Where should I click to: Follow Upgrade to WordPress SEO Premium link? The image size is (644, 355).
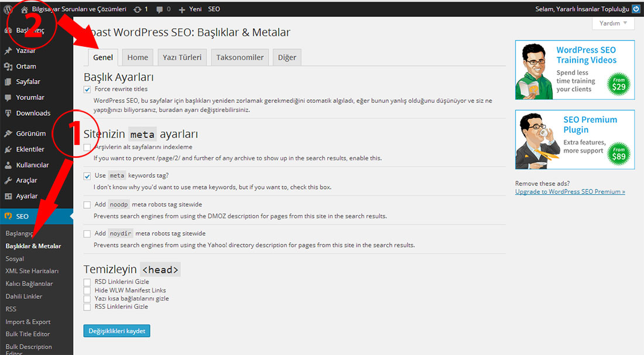click(x=570, y=192)
